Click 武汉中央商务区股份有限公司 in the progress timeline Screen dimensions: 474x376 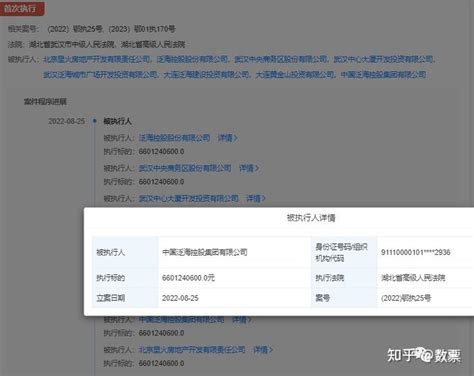(x=185, y=168)
